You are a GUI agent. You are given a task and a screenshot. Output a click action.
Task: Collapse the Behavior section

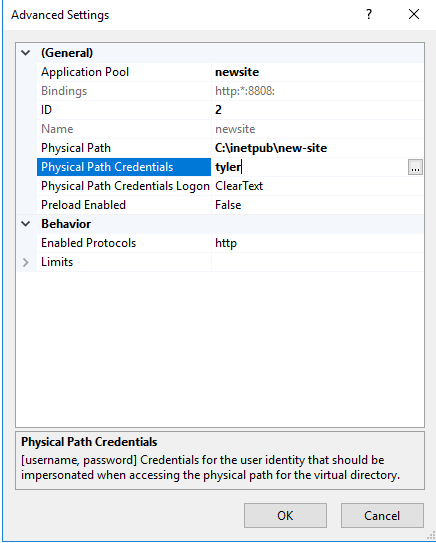click(26, 224)
